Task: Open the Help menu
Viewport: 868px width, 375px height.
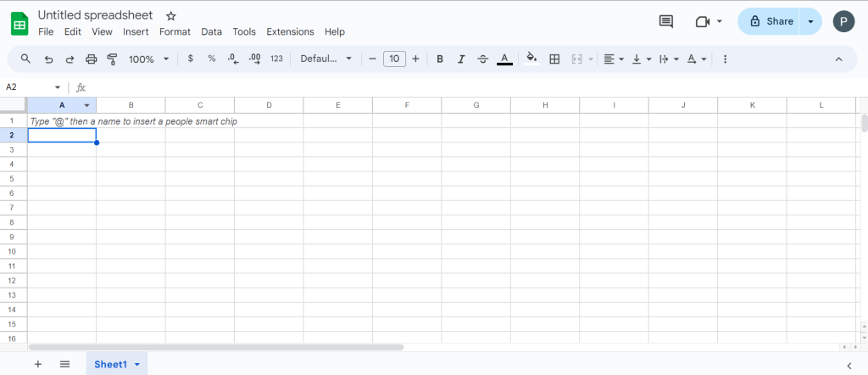Action: pos(334,31)
